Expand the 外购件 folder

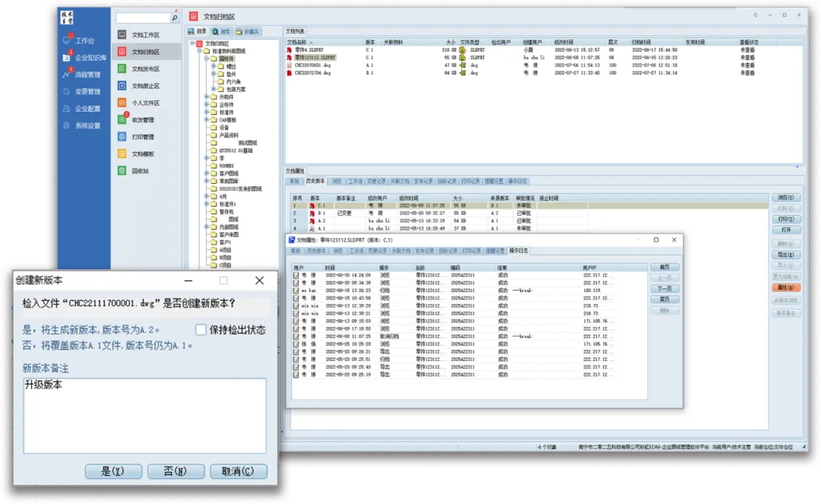(x=207, y=97)
